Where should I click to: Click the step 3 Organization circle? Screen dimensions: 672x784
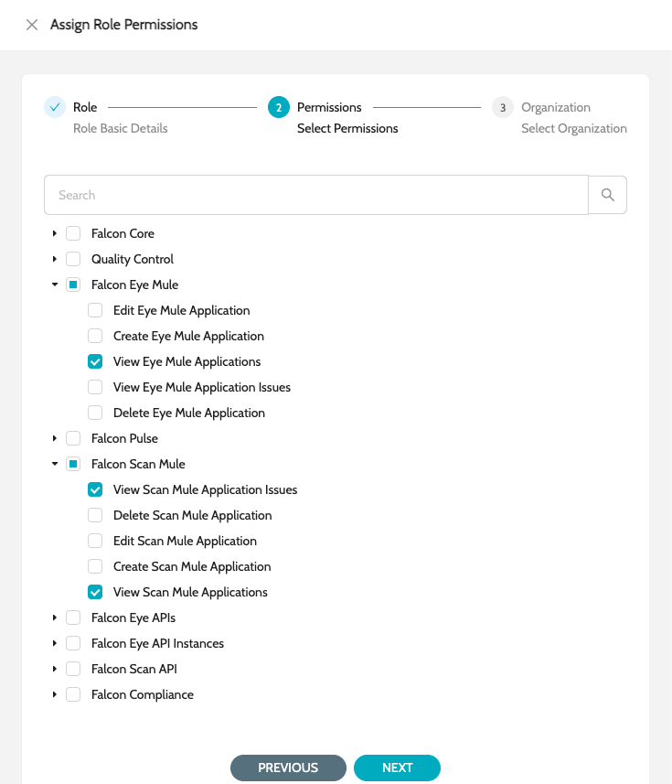[503, 107]
